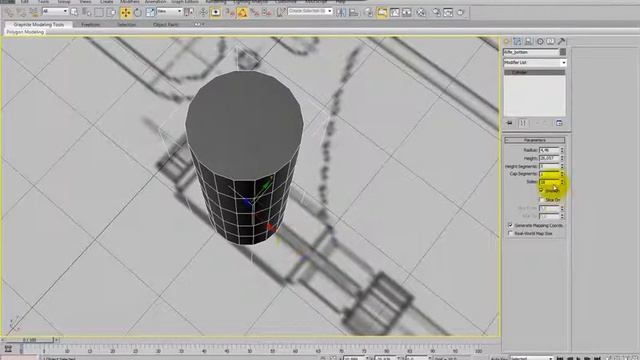The image size is (640, 360).
Task: Switch to Hierarchy command panel tab
Action: pyautogui.click(x=529, y=41)
